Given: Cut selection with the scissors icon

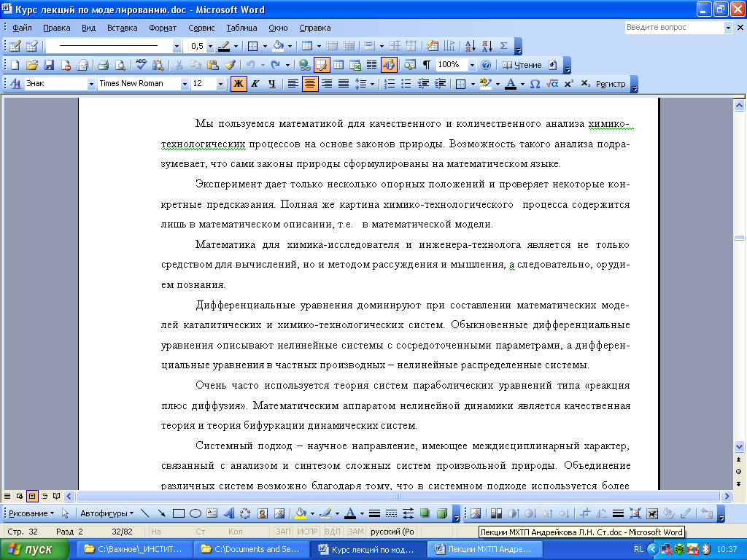Looking at the screenshot, I should pos(179,65).
